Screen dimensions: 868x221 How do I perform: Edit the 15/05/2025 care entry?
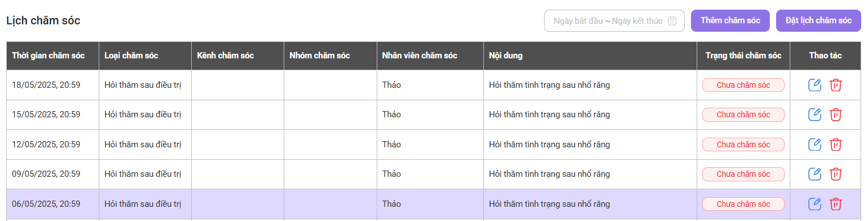(815, 114)
